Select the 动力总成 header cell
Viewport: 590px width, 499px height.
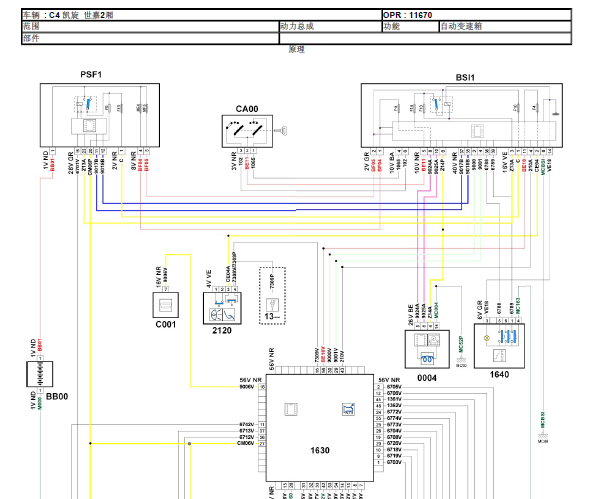click(x=330, y=26)
